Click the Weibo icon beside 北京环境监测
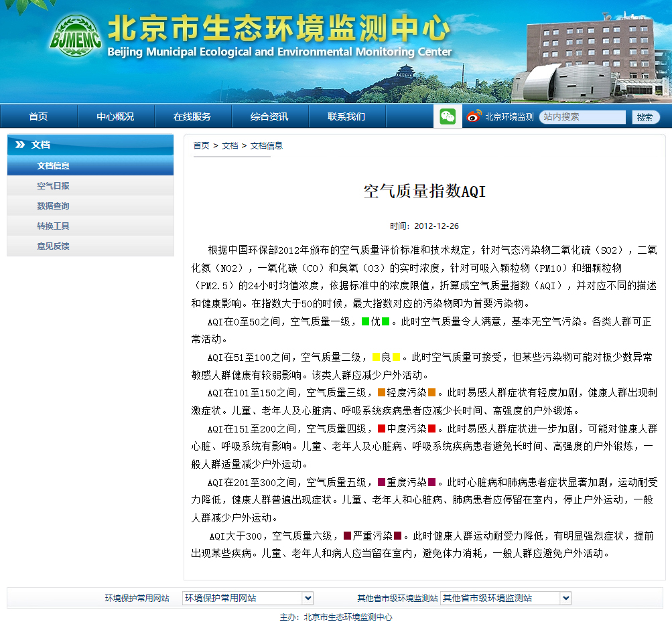 click(x=474, y=116)
